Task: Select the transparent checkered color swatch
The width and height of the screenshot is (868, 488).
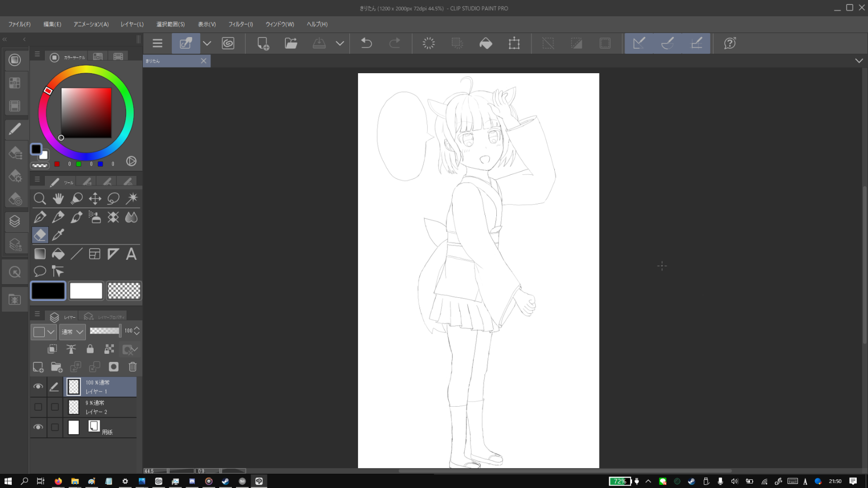Action: point(124,291)
